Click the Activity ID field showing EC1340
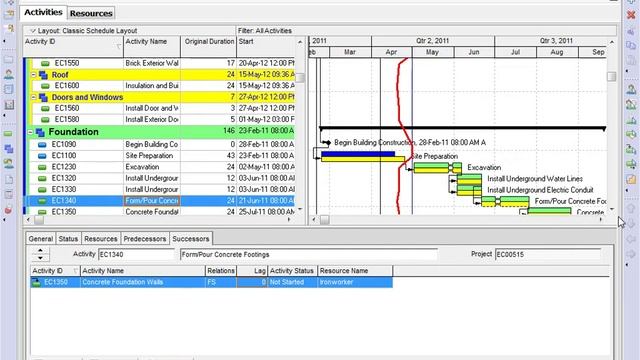 point(136,254)
